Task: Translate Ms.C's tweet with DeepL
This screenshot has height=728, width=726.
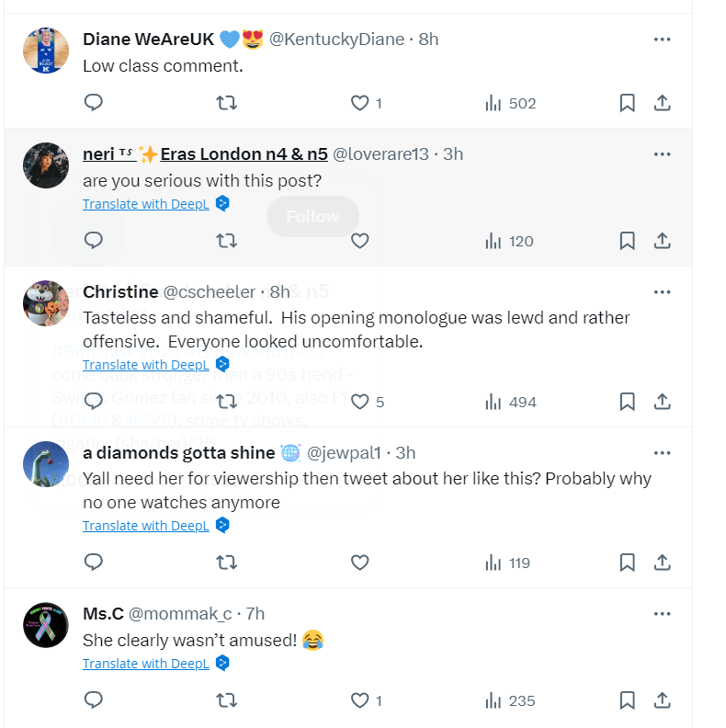Action: click(x=146, y=664)
